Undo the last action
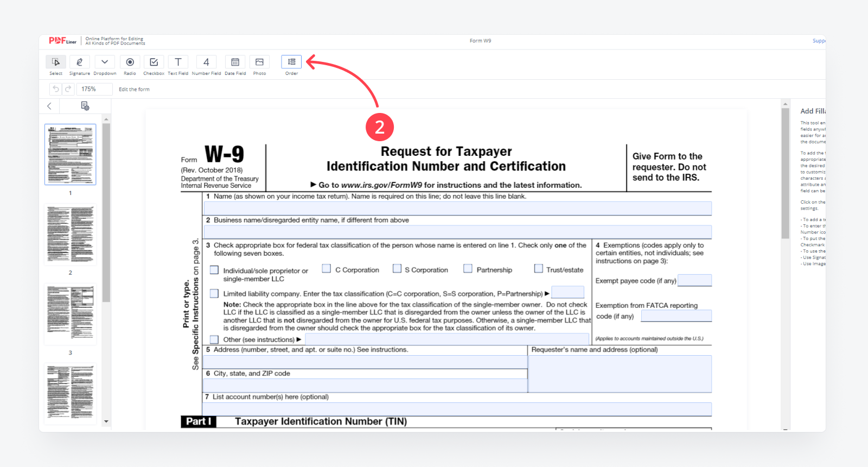This screenshot has height=467, width=868. (x=55, y=89)
